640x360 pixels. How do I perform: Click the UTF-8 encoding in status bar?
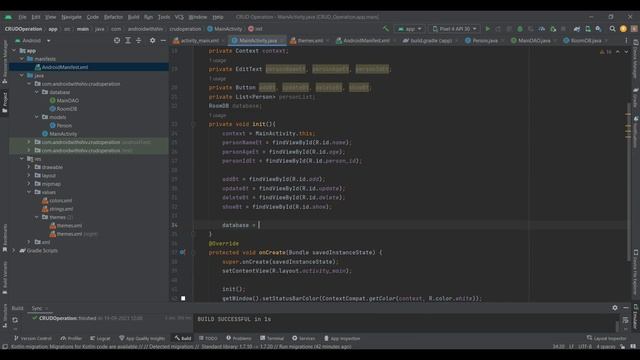point(585,347)
